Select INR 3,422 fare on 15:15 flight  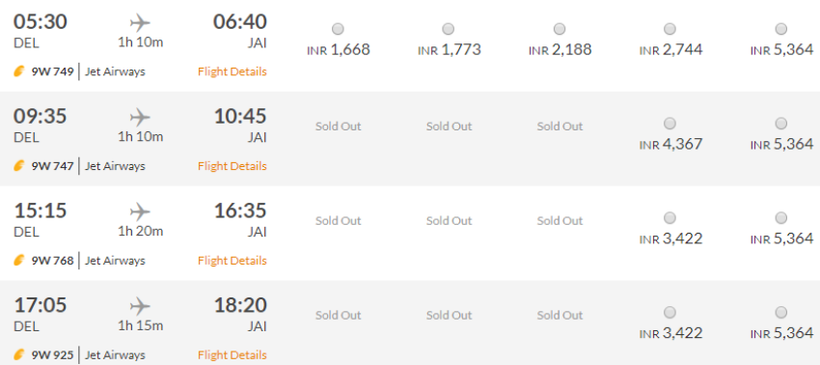pos(669,218)
